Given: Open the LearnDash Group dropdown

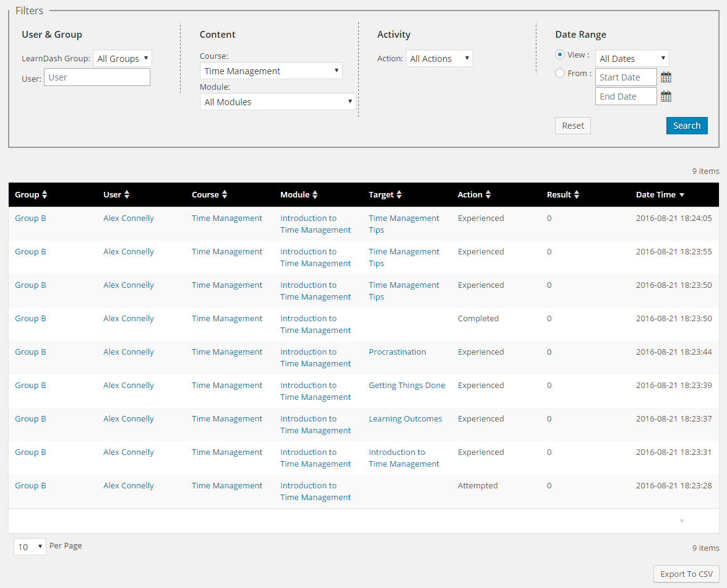Looking at the screenshot, I should coord(122,59).
